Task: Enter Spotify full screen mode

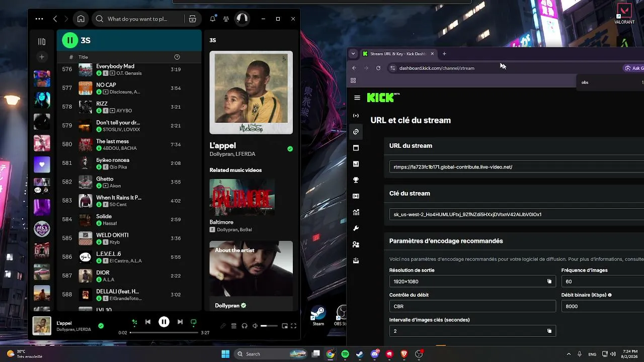Action: (x=293, y=326)
